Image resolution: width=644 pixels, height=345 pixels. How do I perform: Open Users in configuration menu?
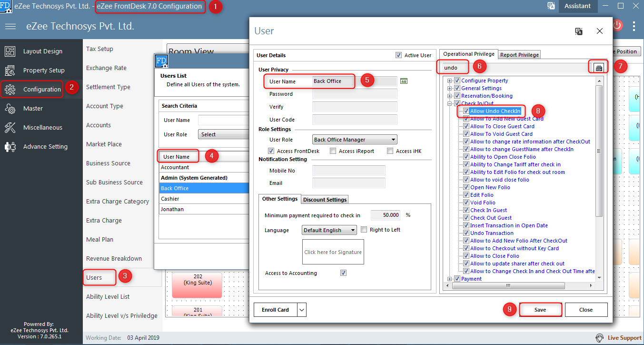click(94, 277)
